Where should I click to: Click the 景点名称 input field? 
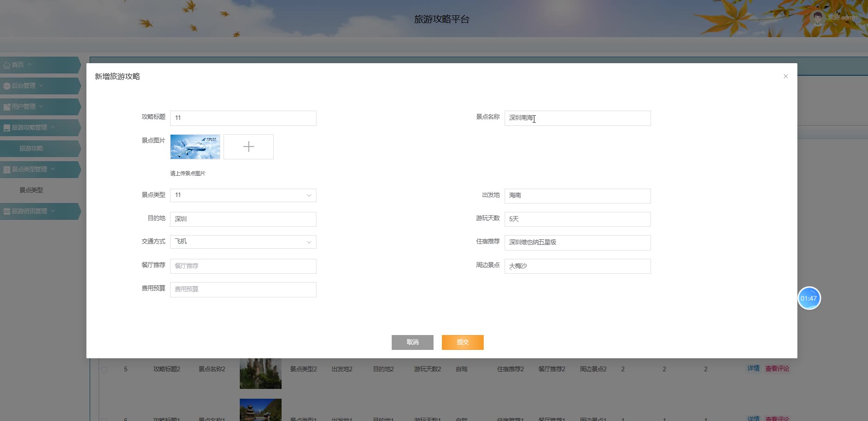click(x=578, y=118)
